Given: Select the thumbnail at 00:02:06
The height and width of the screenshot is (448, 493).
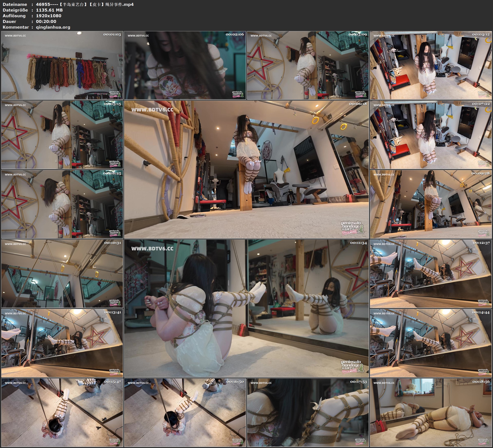Looking at the screenshot, I should click(x=185, y=65).
